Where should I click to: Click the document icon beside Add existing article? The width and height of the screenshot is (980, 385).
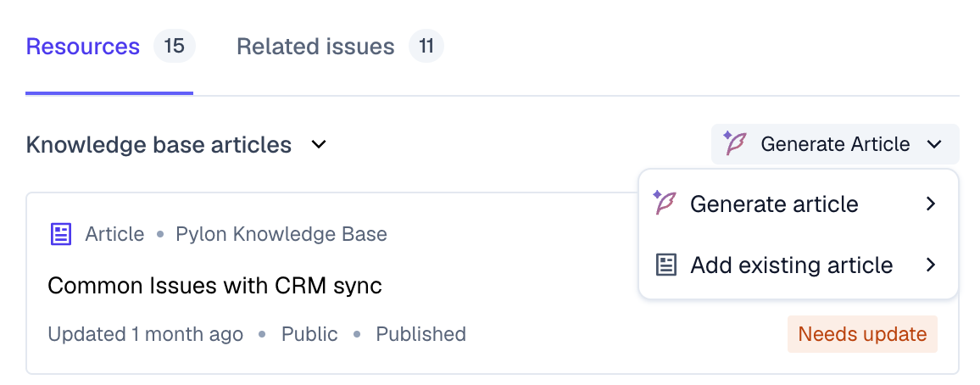[666, 265]
